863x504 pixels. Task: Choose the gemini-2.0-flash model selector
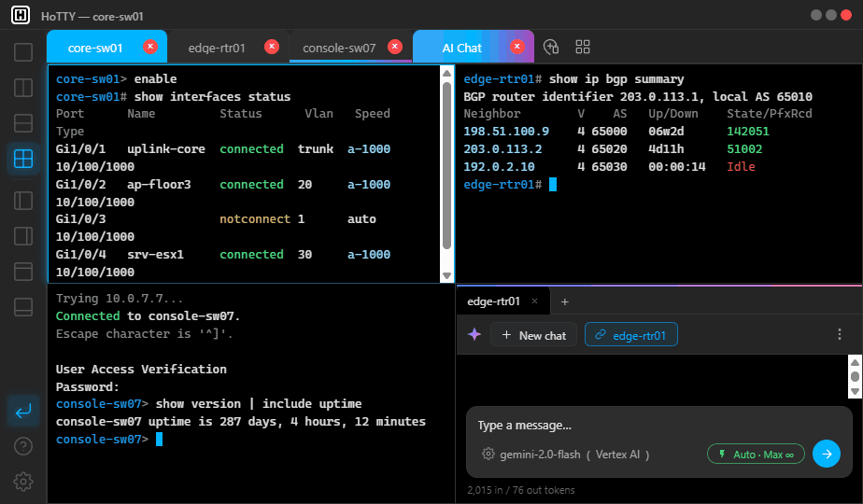574,455
